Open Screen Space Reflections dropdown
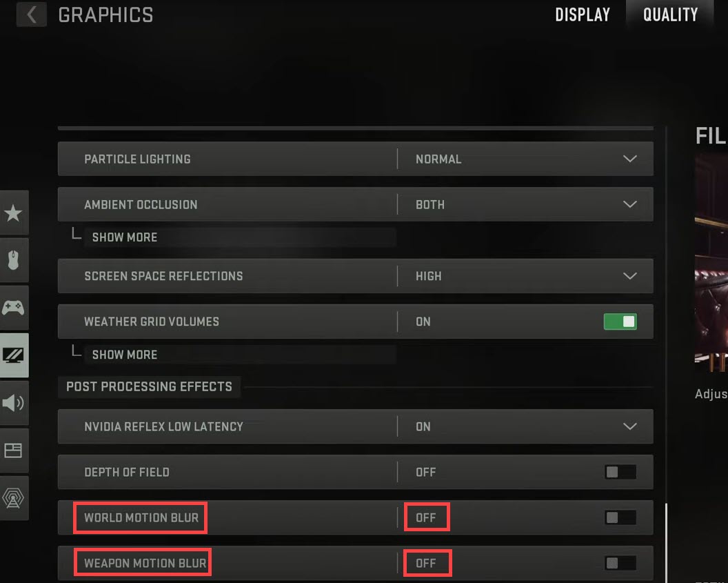Screen dimensions: 728x583 629,276
